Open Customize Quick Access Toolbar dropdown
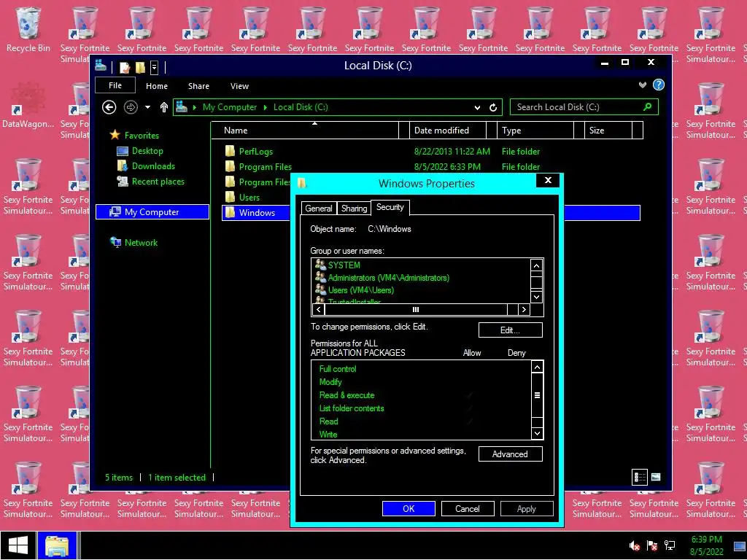Image resolution: width=747 pixels, height=560 pixels. [155, 68]
